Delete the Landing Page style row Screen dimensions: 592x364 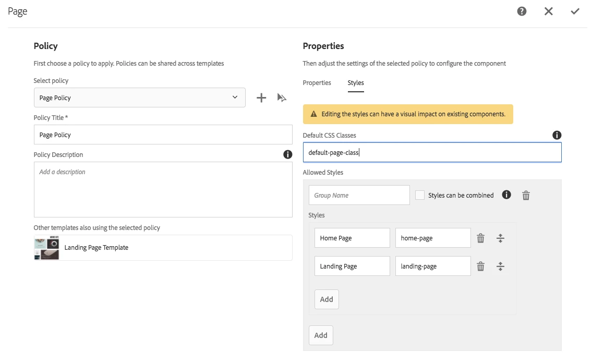481,266
